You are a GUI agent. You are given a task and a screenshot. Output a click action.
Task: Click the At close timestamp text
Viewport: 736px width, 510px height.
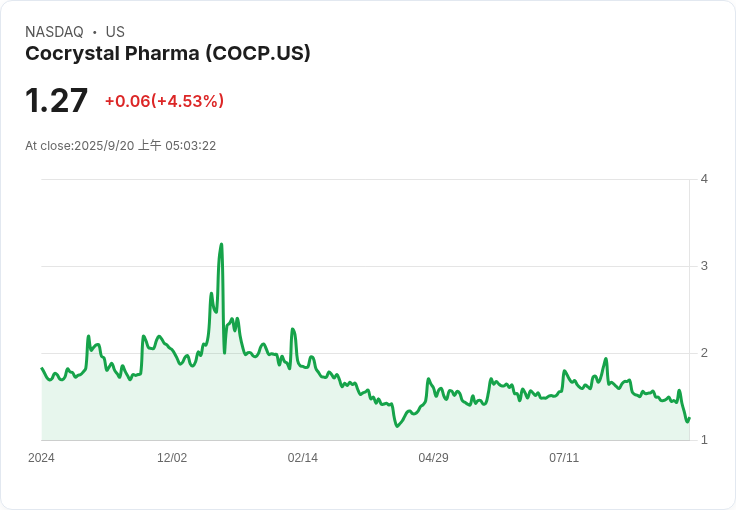(x=120, y=146)
